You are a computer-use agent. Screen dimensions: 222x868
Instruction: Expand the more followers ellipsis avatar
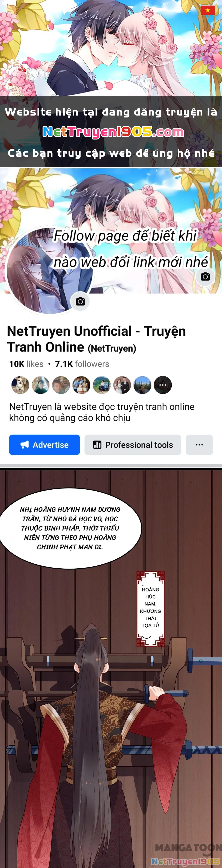coord(163,385)
